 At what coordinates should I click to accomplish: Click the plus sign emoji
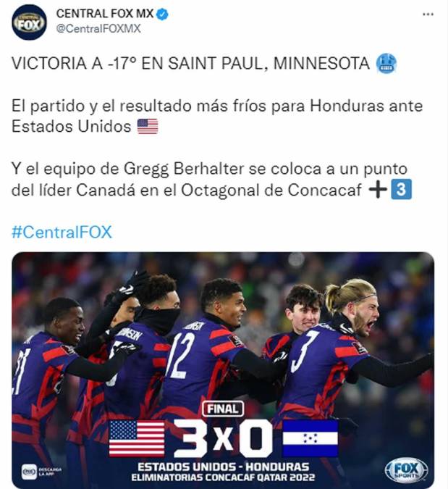tap(378, 189)
